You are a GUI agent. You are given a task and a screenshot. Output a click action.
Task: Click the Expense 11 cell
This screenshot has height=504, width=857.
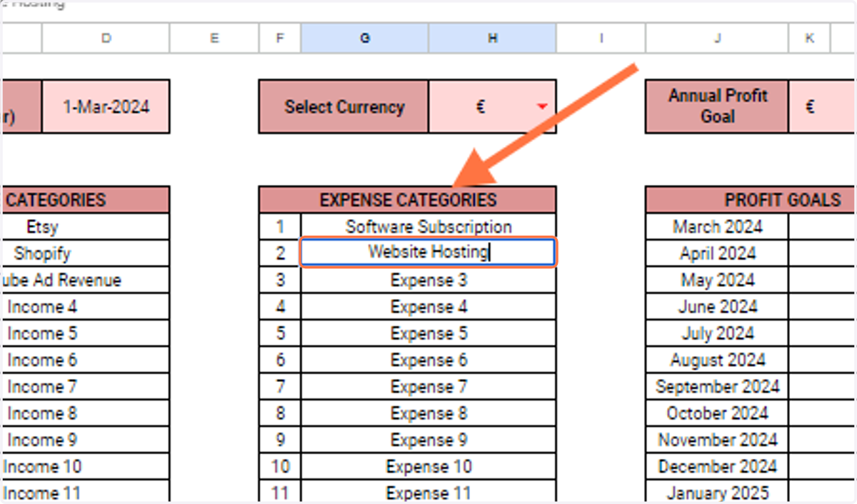[428, 492]
